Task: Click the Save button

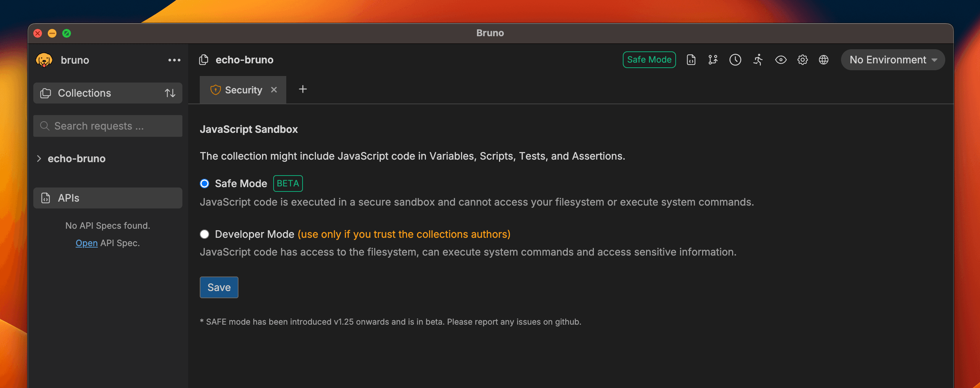Action: pos(219,288)
